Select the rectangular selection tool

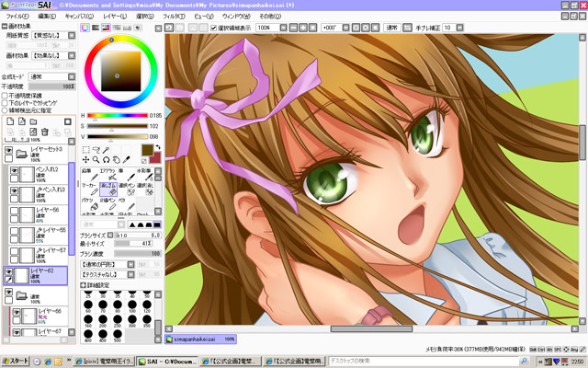pos(85,150)
